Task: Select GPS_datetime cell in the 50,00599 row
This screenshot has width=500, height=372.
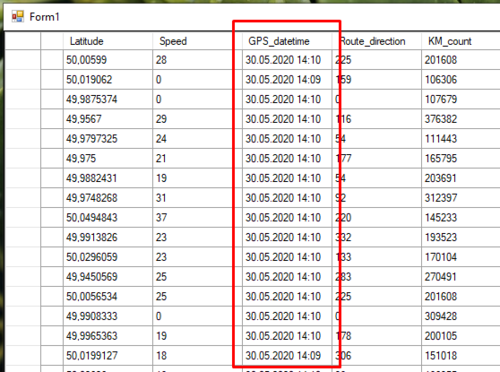Action: point(287,60)
